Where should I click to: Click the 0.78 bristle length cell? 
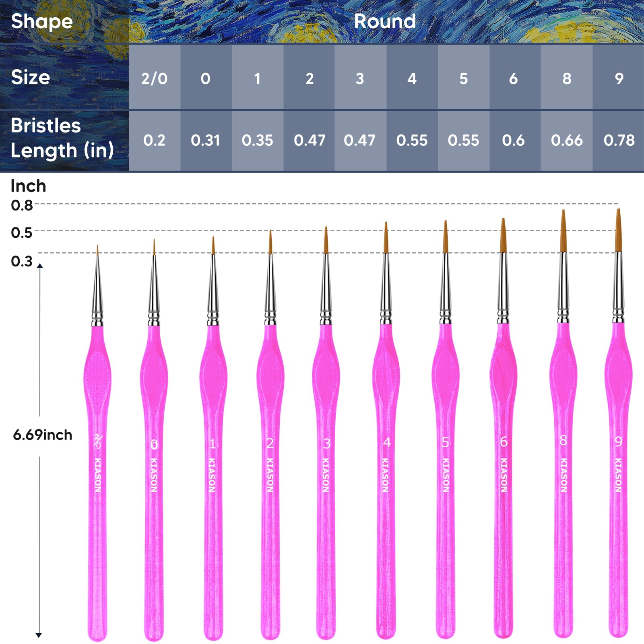pos(618,140)
